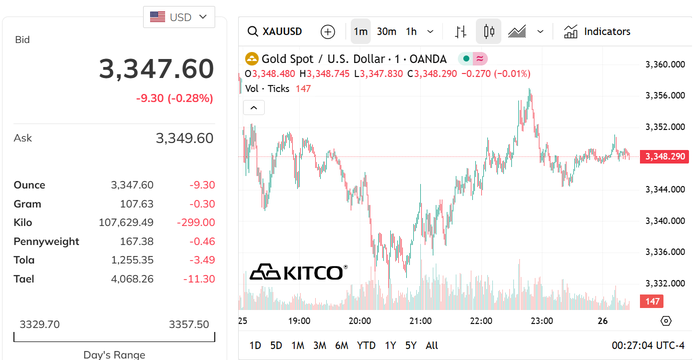Click the 3,348.290 price axis label
The height and width of the screenshot is (360, 700).
coord(664,156)
